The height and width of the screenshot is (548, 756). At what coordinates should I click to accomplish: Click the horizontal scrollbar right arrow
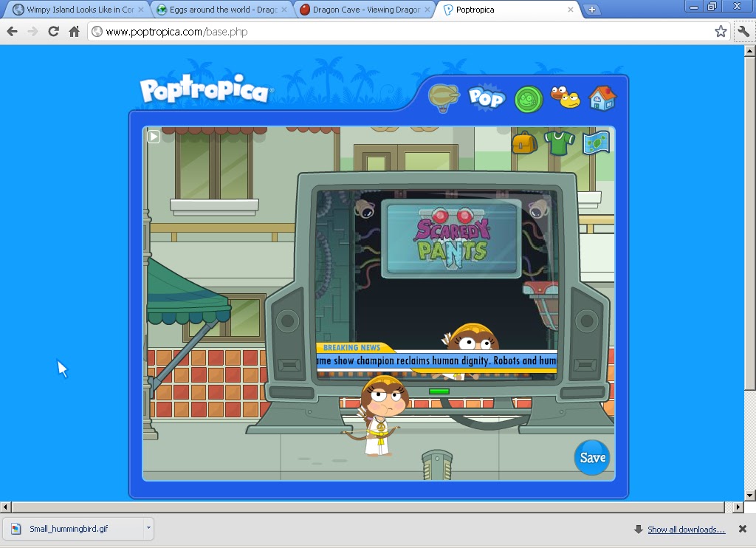coord(738,507)
